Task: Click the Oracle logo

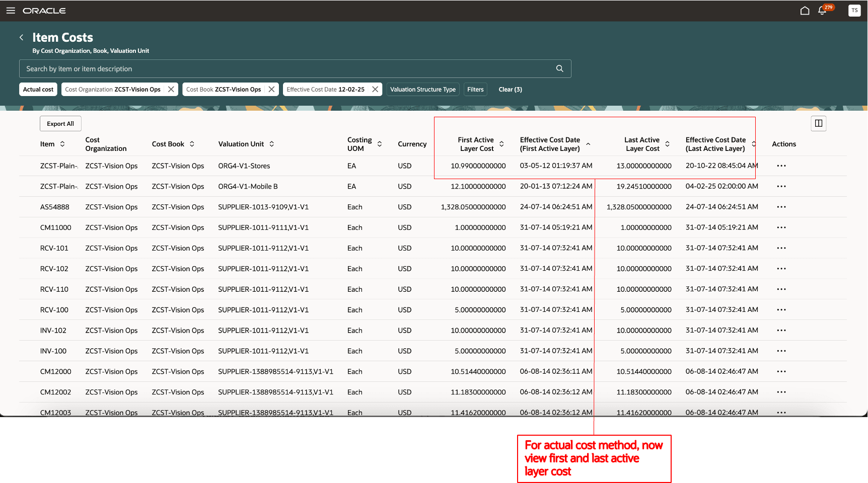Action: (x=44, y=10)
